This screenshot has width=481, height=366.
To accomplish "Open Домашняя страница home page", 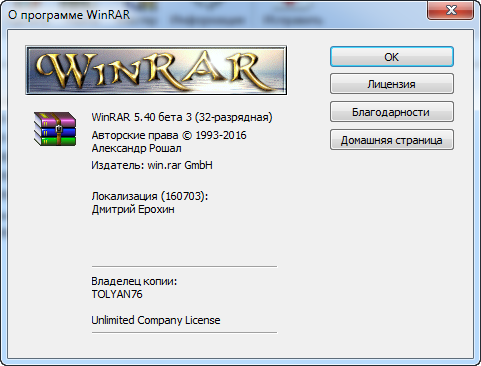I will tap(392, 140).
